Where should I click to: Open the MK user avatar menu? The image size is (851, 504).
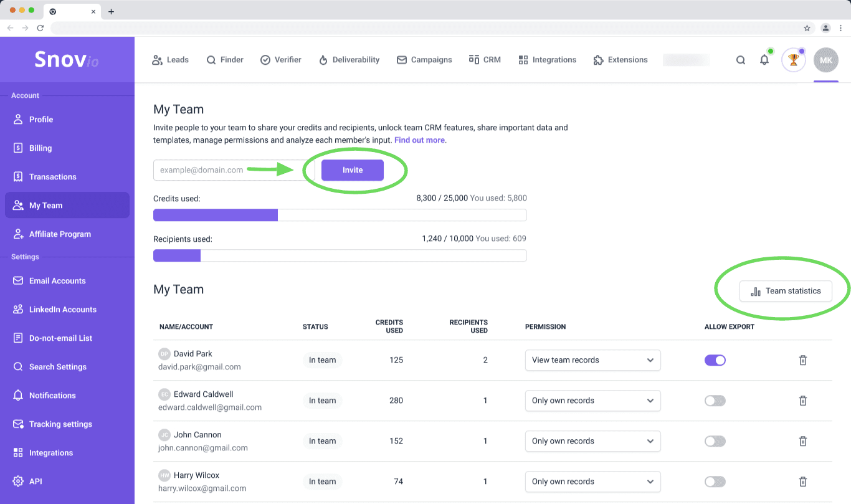tap(825, 60)
